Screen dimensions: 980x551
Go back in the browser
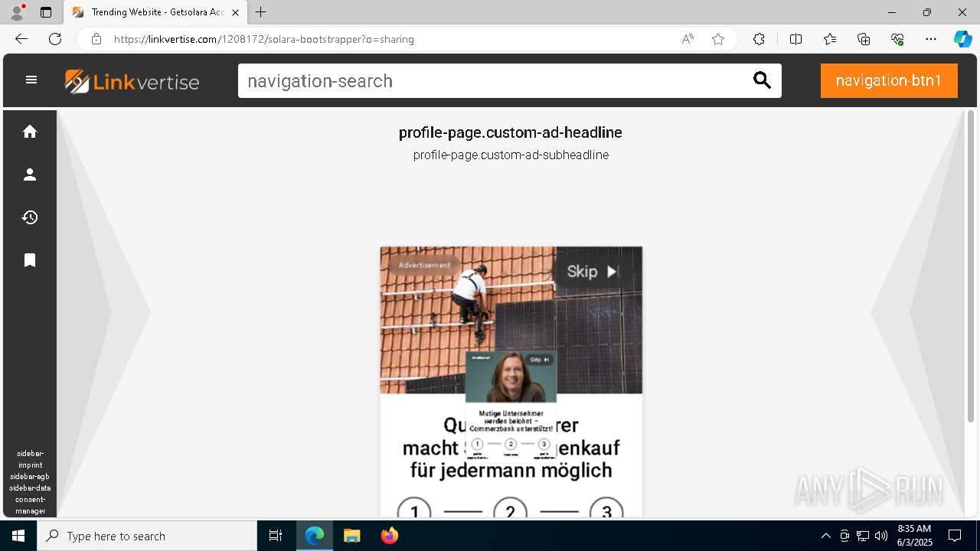tap(21, 39)
